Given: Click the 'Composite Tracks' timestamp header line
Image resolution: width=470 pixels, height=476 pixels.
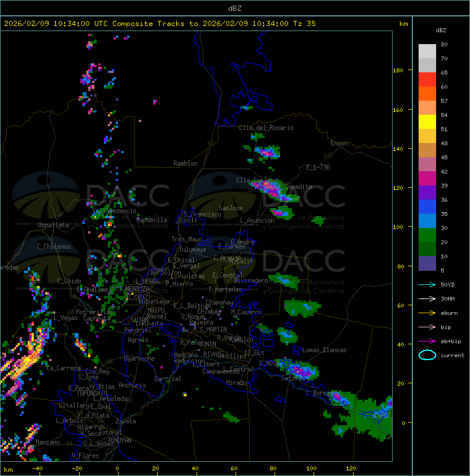Looking at the screenshot, I should [160, 23].
